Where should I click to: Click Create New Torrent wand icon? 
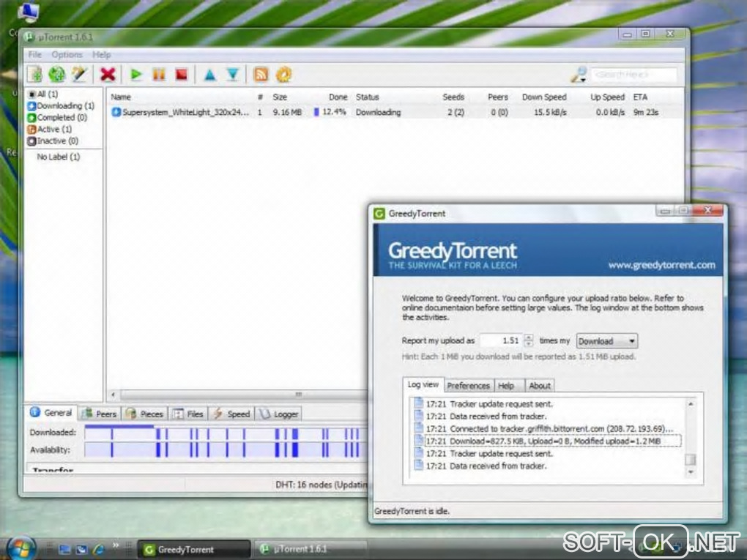pos(79,74)
